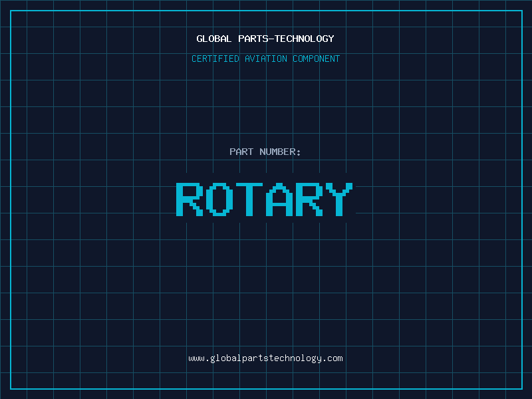Image resolution: width=532 pixels, height=399 pixels.
Task: Click the word AVIATION in the subtitle
Action: tap(266, 59)
